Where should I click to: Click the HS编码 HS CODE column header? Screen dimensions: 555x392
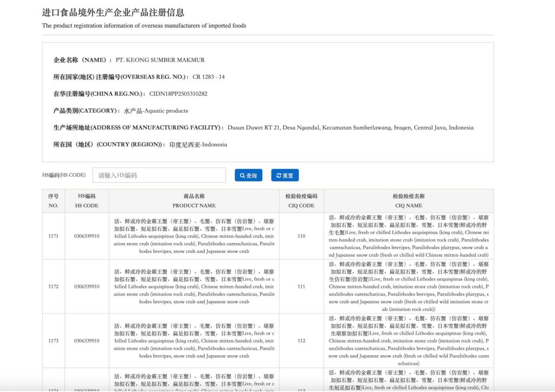87,201
